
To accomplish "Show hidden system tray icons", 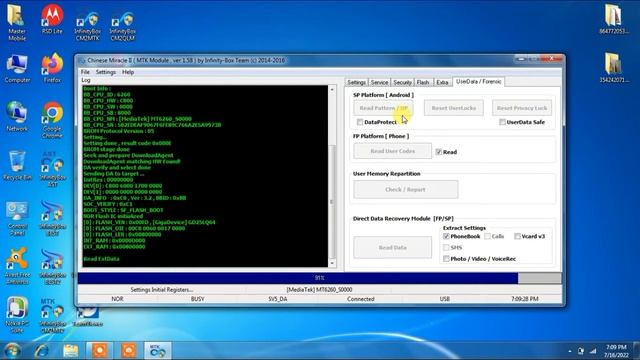I will pos(570,351).
